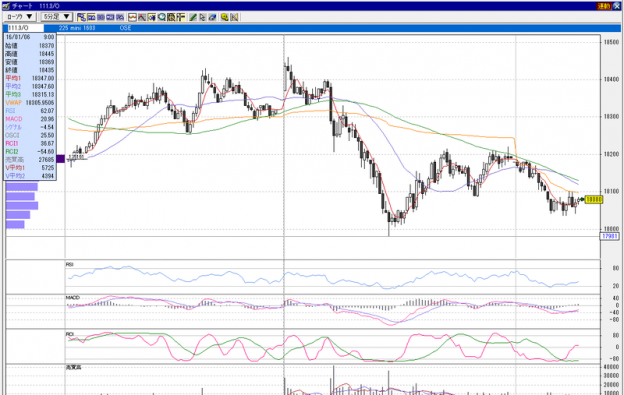This screenshot has height=395, width=624.
Task: Click the symbol code input field 111.3/O
Action: [x=24, y=28]
